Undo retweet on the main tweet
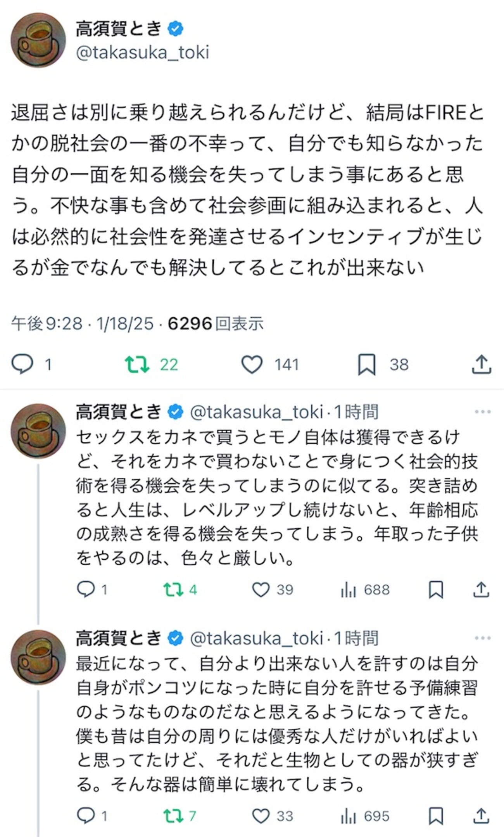The height and width of the screenshot is (837, 504). 137,365
